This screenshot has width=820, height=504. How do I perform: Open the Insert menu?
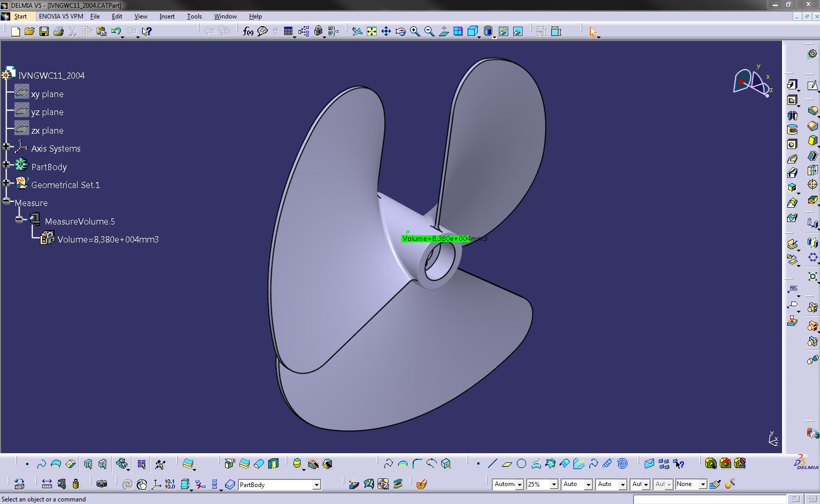167,16
